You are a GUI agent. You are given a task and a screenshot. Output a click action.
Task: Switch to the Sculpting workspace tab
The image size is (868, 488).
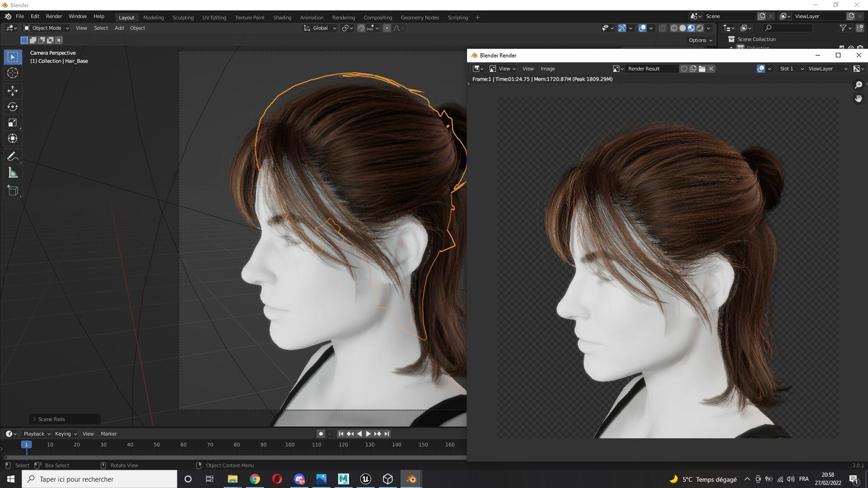pyautogui.click(x=183, y=18)
